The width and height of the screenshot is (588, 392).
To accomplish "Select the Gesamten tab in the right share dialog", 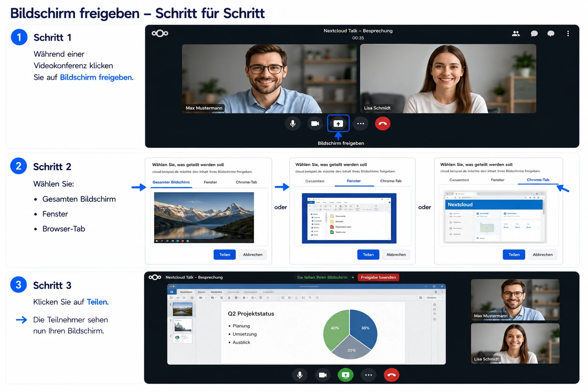I will click(x=459, y=180).
